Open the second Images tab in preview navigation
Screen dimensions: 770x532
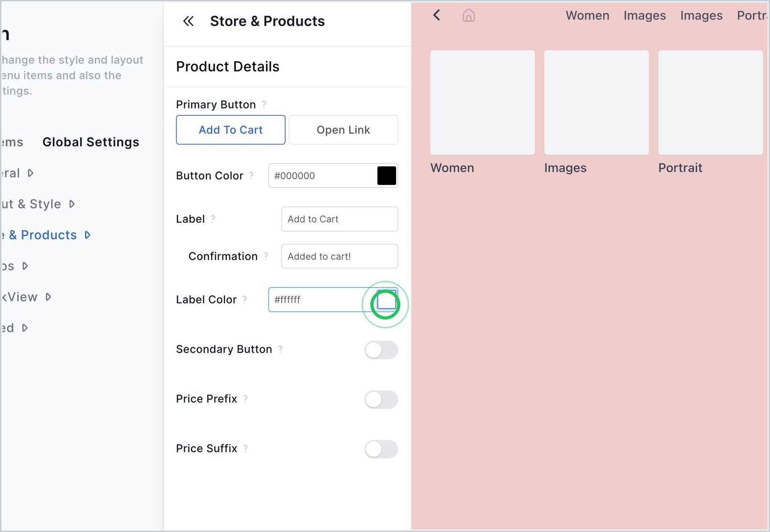tap(702, 15)
